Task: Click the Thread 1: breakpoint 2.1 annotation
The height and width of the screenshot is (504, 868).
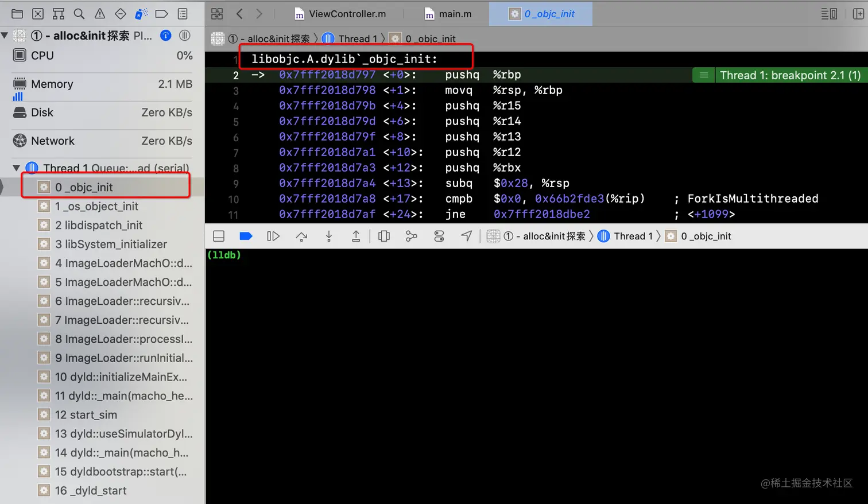Action: pos(790,75)
